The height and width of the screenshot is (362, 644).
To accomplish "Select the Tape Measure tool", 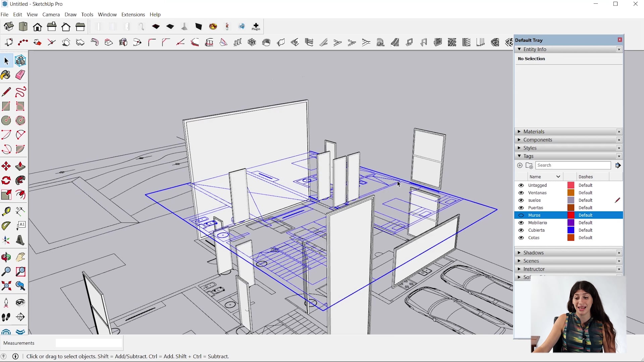I will tap(6, 211).
